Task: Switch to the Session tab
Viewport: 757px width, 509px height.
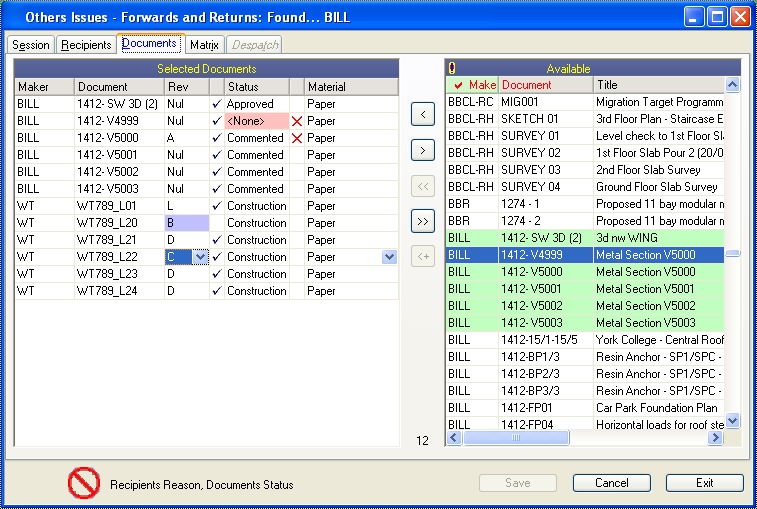Action: click(x=30, y=45)
